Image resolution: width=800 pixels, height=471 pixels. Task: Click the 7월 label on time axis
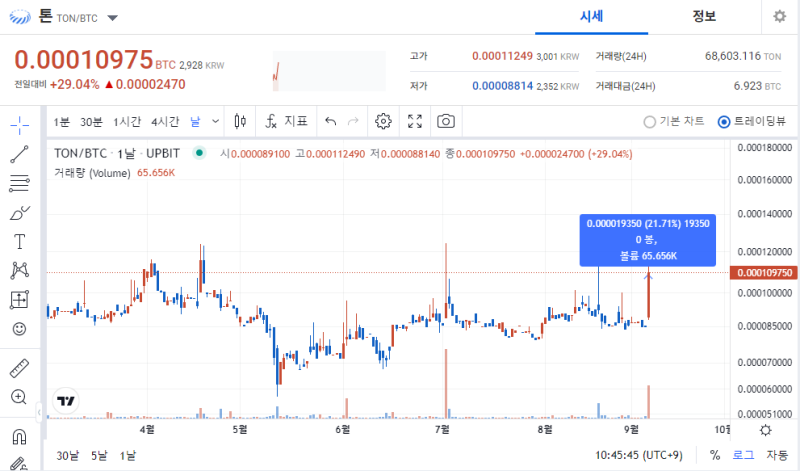pyautogui.click(x=442, y=430)
